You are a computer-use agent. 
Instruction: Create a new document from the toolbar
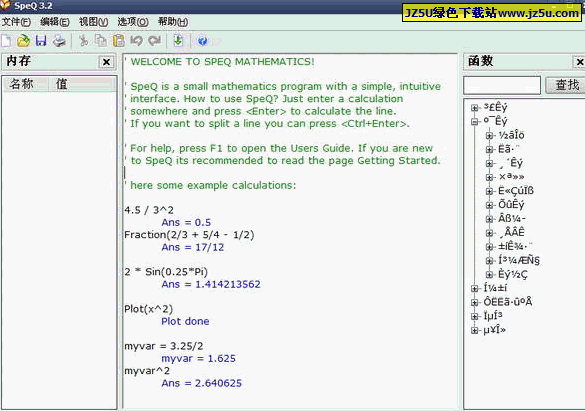[6, 41]
